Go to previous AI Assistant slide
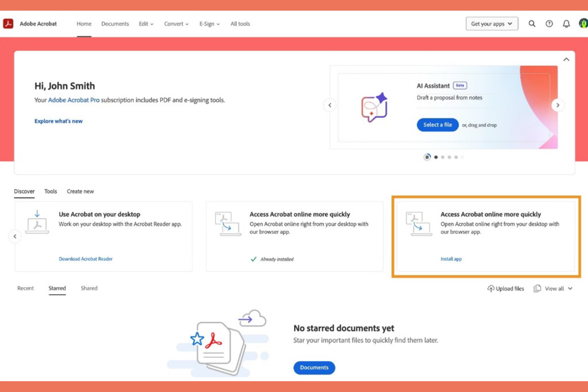Screen dimensions: 588x392 (330, 105)
